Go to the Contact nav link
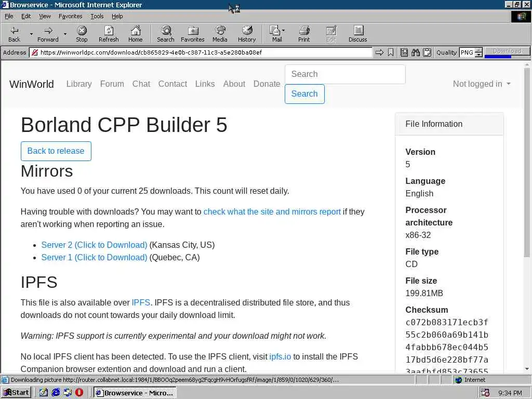This screenshot has width=532, height=399. 172,84
